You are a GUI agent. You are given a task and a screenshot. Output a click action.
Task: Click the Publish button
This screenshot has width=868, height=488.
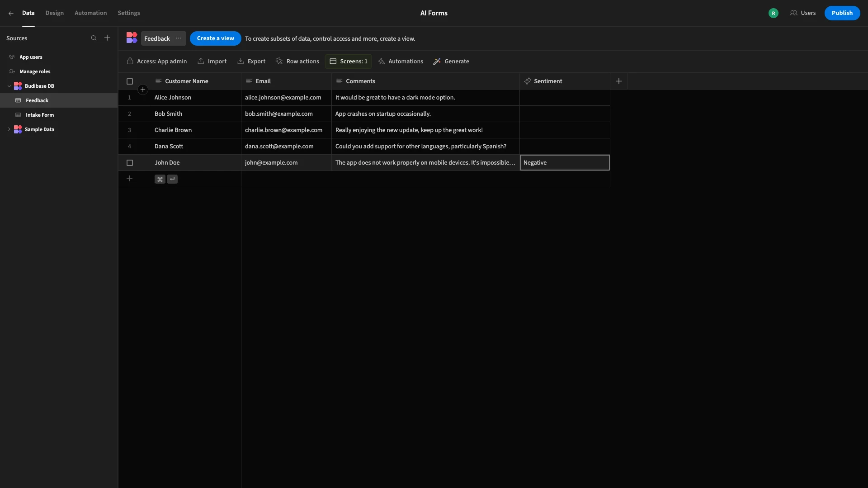coord(842,13)
